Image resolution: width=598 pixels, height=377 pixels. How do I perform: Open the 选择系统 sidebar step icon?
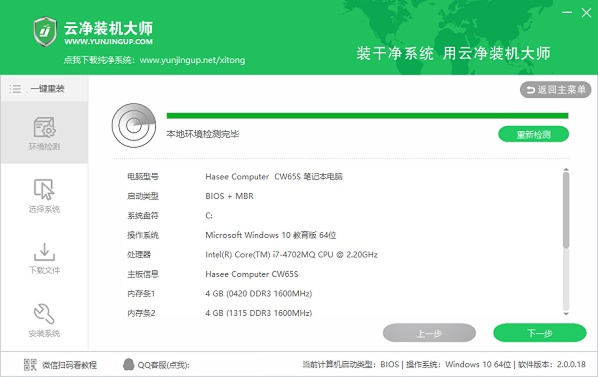pos(44,189)
